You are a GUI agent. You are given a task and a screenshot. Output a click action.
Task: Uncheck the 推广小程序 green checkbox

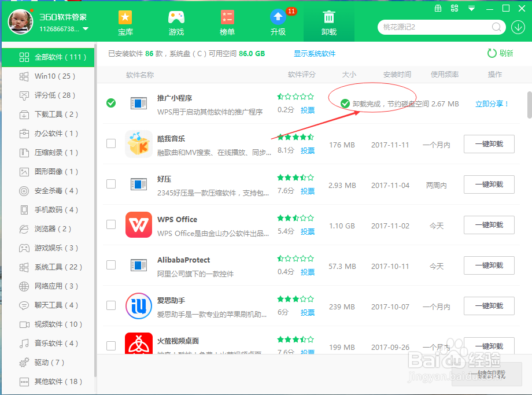tap(111, 103)
